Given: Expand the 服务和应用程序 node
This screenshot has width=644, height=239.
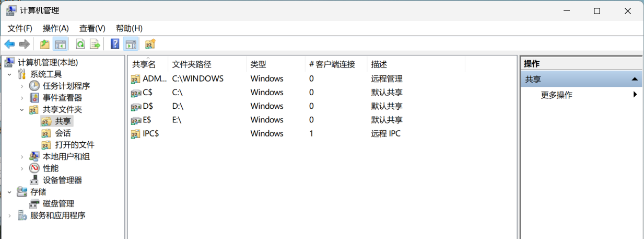Looking at the screenshot, I should coord(9,215).
